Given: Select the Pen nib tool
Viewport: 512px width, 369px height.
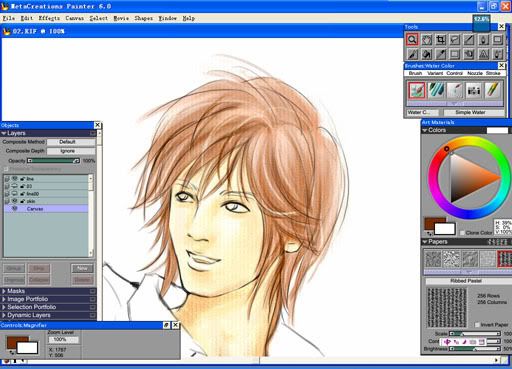Looking at the screenshot, I should click(483, 40).
